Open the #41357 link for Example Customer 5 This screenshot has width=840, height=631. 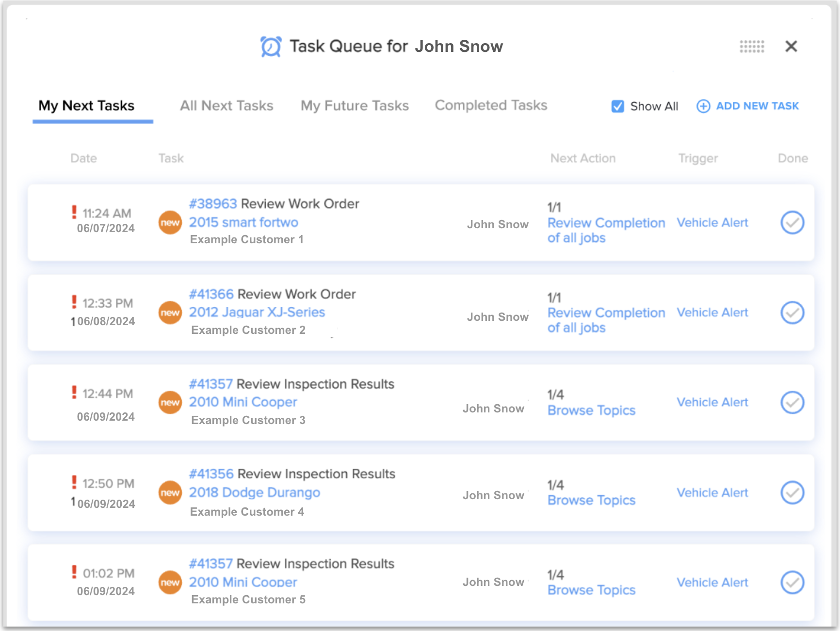211,564
